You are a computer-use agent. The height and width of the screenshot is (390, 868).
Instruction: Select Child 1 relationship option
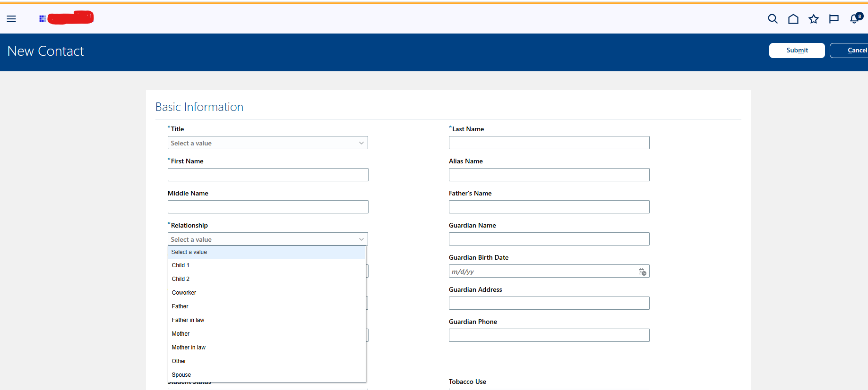click(x=267, y=265)
